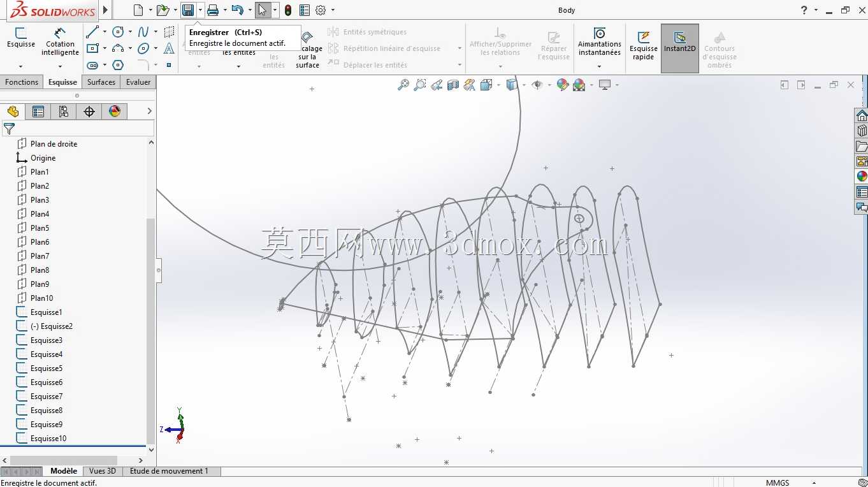
Task: Select the Circle sketch tool
Action: tap(118, 32)
